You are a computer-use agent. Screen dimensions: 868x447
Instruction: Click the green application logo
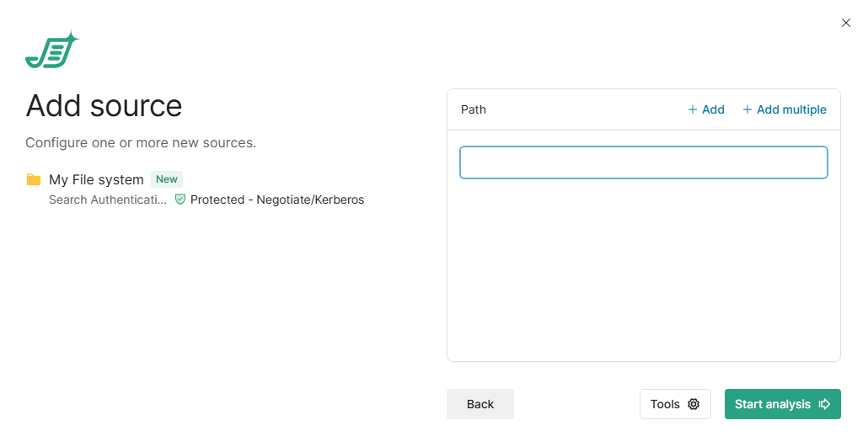pos(51,51)
